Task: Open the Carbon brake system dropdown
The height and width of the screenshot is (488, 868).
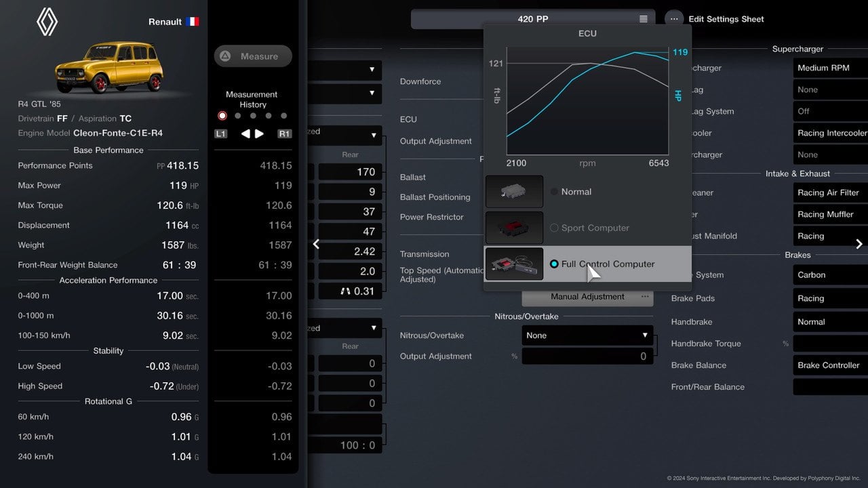Action: coord(831,275)
